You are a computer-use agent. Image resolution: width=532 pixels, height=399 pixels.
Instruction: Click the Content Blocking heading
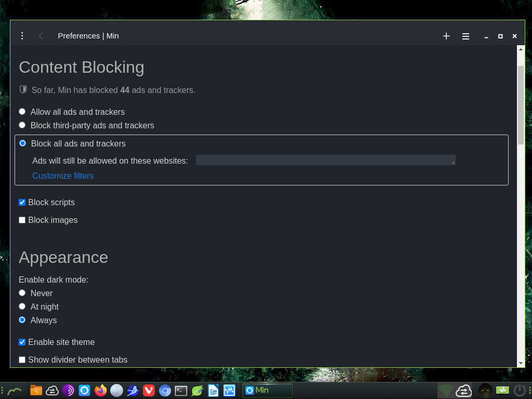(82, 67)
